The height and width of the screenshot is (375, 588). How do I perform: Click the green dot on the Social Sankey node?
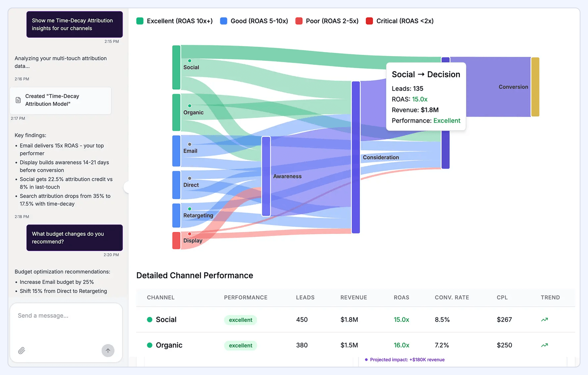[190, 60]
